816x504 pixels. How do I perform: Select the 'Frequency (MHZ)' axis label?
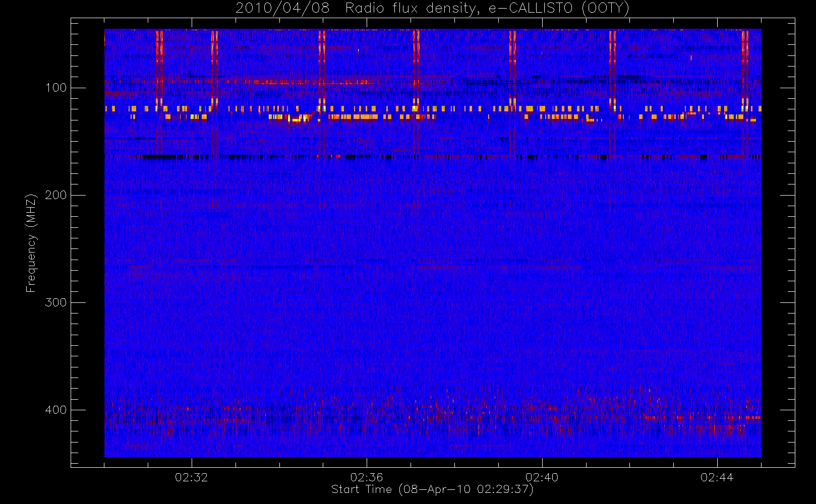coord(31,243)
